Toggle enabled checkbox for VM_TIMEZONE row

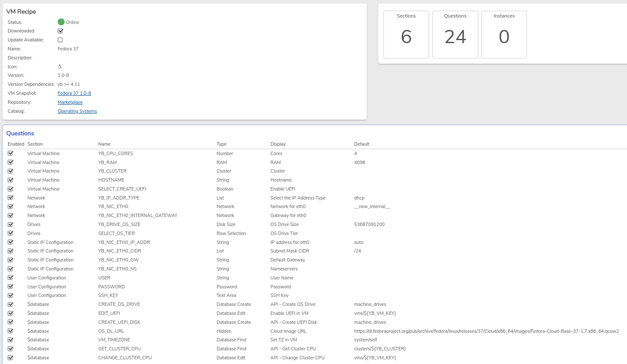pos(11,340)
